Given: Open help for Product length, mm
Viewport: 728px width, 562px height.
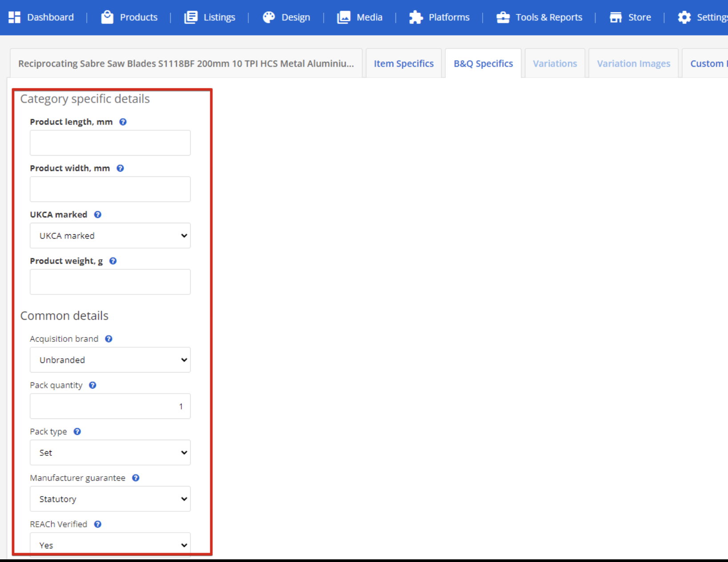Looking at the screenshot, I should pos(123,122).
